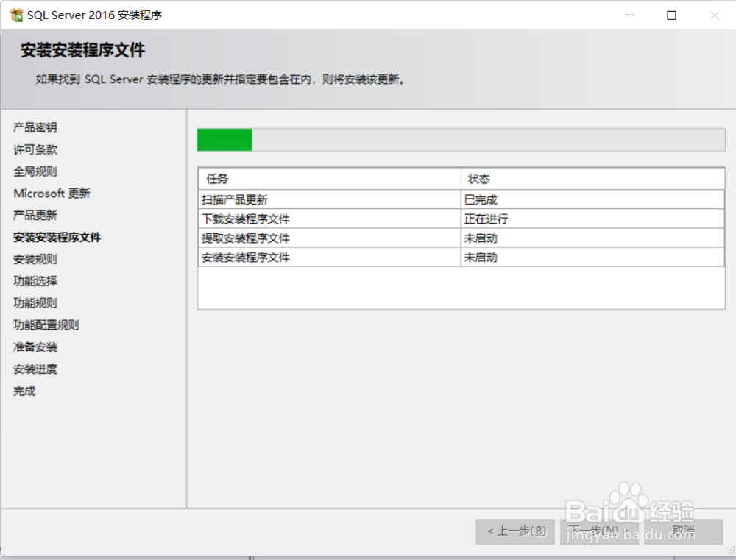The width and height of the screenshot is (736, 560).
Task: Select 准备安装 step in sidebar
Action: (x=35, y=347)
